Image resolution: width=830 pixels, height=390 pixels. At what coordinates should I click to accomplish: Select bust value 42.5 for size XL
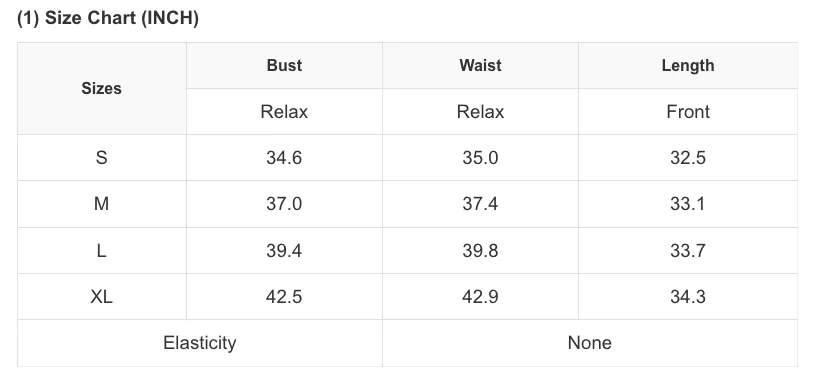click(x=284, y=297)
